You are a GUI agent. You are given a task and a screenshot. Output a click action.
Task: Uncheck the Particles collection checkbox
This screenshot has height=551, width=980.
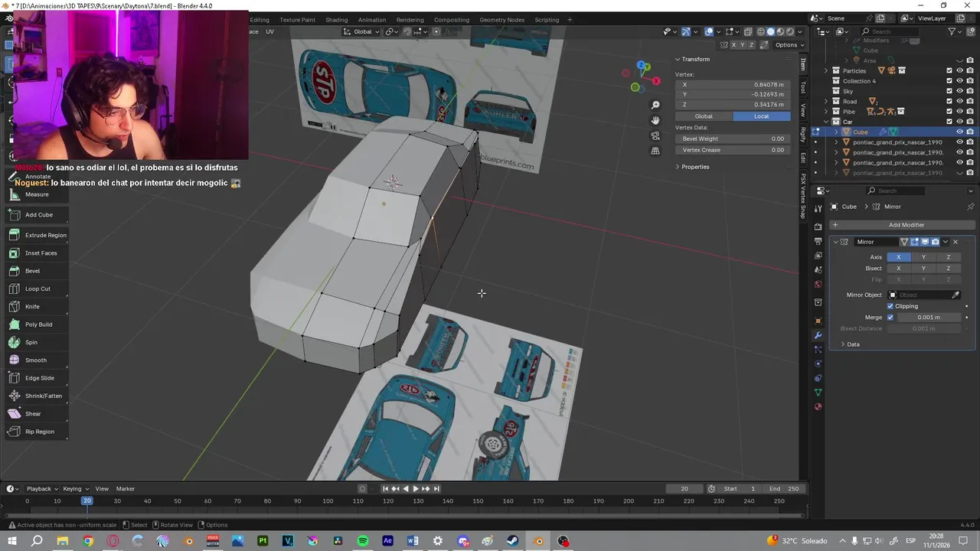pos(949,70)
